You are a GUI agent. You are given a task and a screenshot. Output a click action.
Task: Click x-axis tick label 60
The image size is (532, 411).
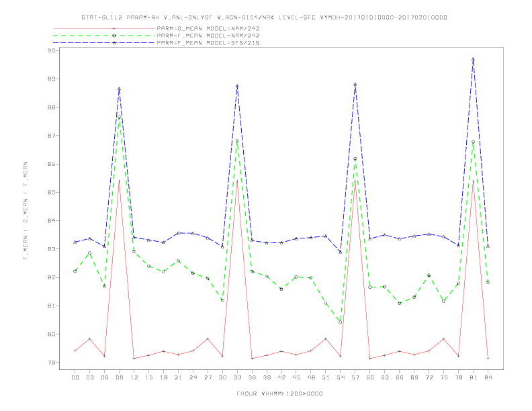coord(370,377)
